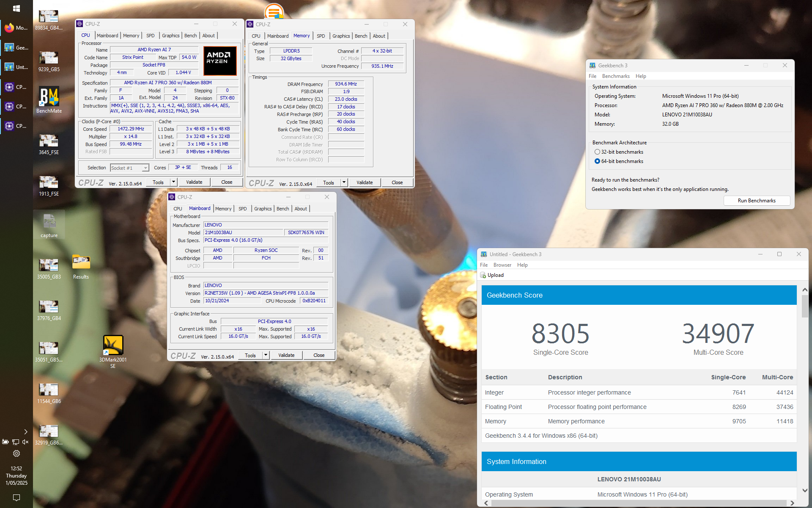This screenshot has width=812, height=508.
Task: Click the Upload icon in Geekbench results
Action: (483, 275)
